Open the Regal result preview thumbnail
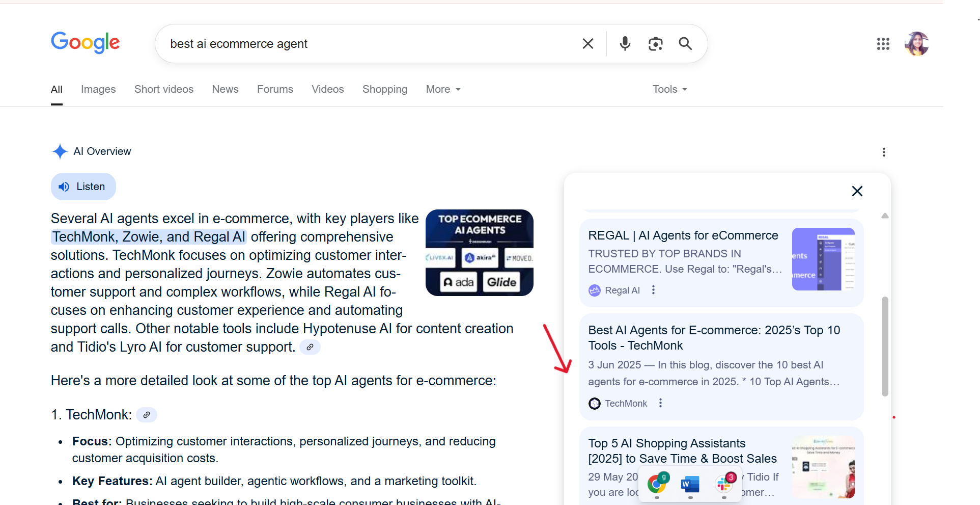 pyautogui.click(x=823, y=259)
